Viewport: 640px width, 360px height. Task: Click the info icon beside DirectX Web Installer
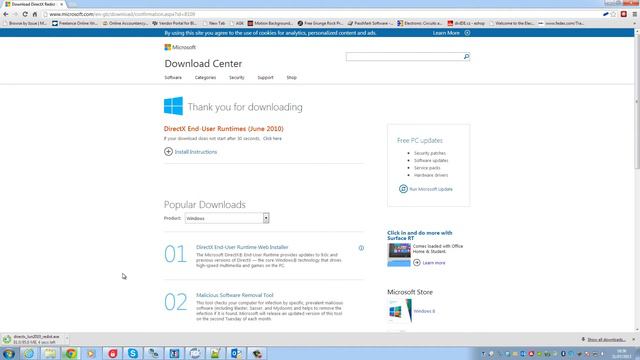point(361,248)
